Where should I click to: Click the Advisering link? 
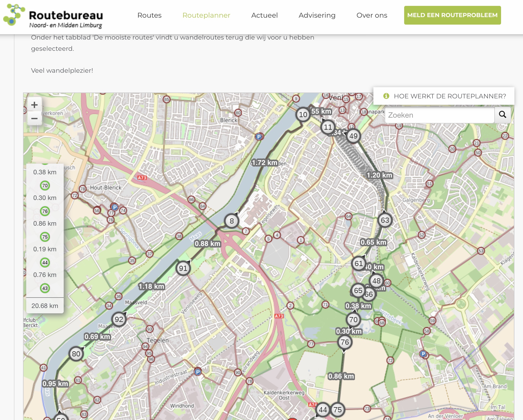[x=317, y=15]
